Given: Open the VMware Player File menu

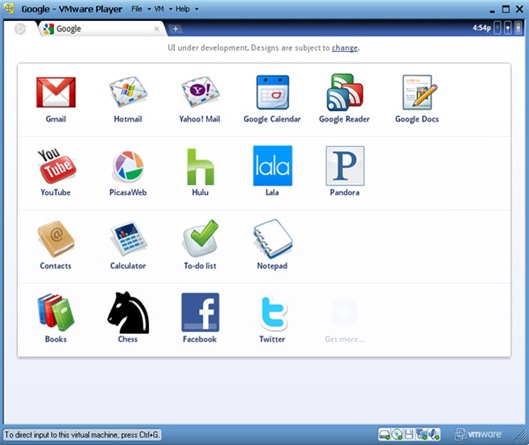Looking at the screenshot, I should point(137,9).
